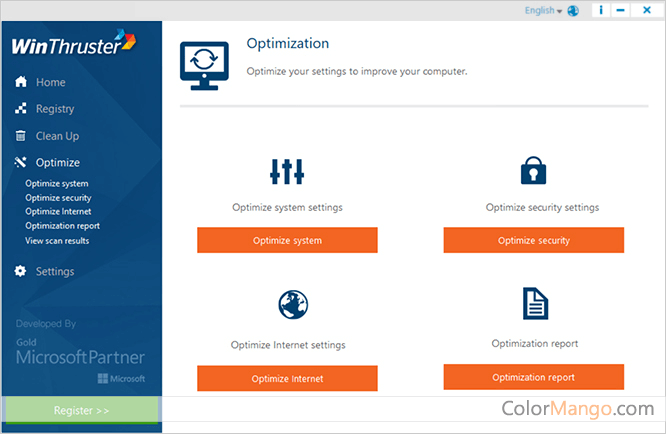Select Optimize system sub-item in sidebar
This screenshot has width=666, height=434.
pyautogui.click(x=57, y=184)
